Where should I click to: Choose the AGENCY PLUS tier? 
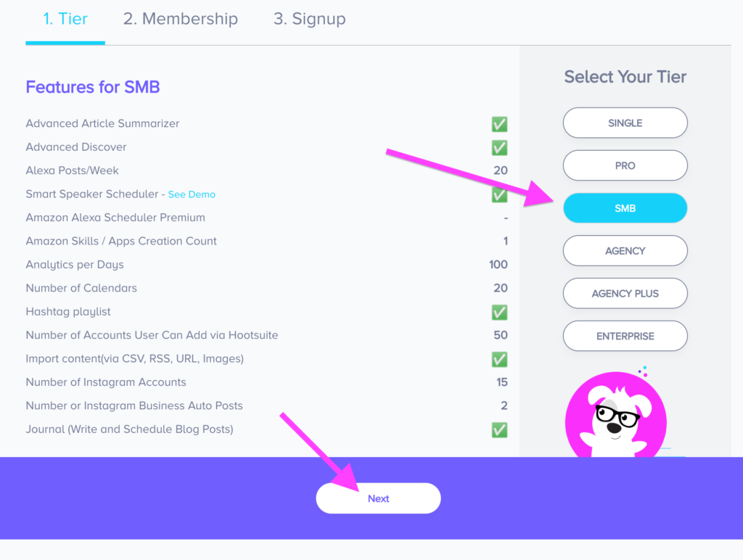click(625, 294)
